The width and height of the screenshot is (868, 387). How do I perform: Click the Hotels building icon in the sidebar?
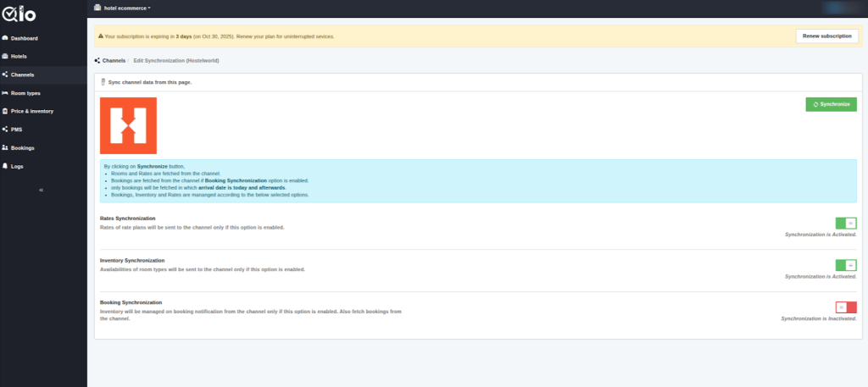[x=5, y=57]
